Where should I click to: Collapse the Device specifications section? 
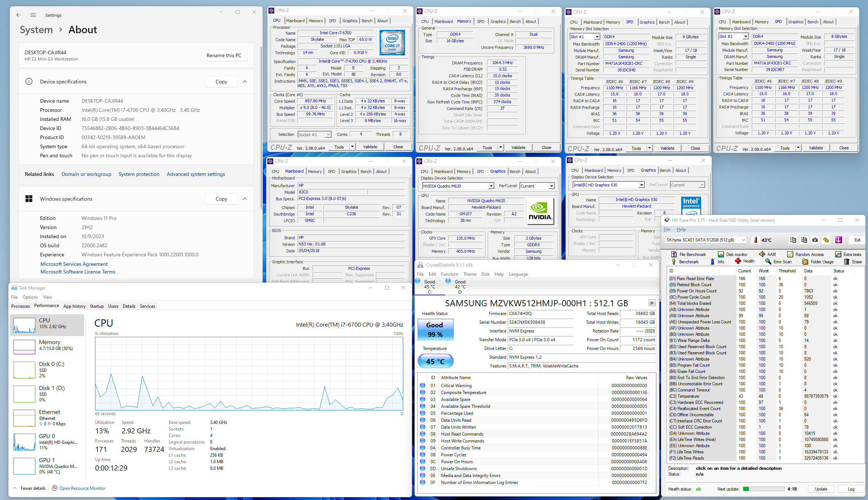(x=245, y=81)
